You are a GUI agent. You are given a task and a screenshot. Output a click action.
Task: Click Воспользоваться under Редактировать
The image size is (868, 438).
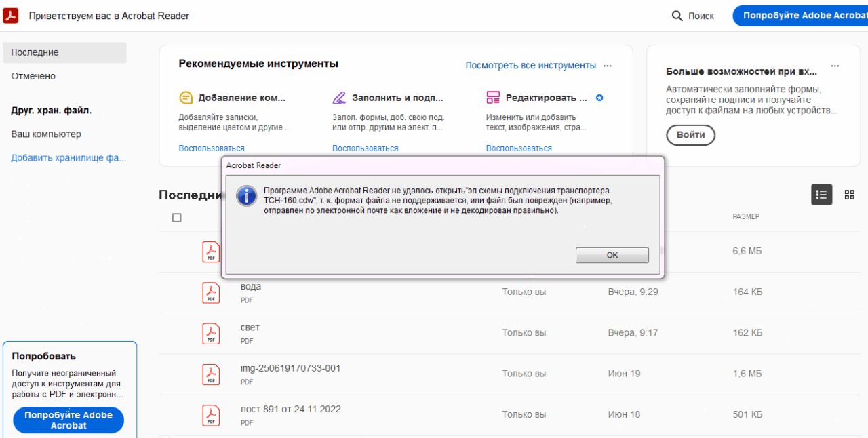point(519,148)
